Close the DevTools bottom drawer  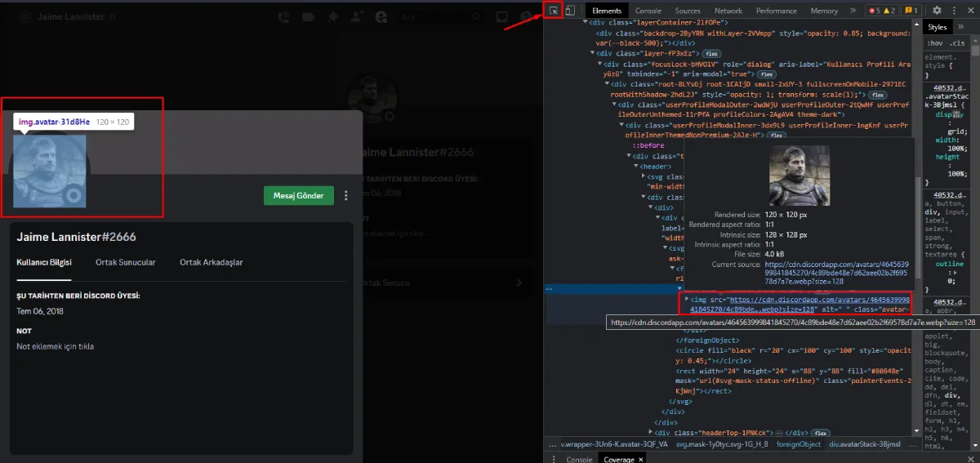971,459
